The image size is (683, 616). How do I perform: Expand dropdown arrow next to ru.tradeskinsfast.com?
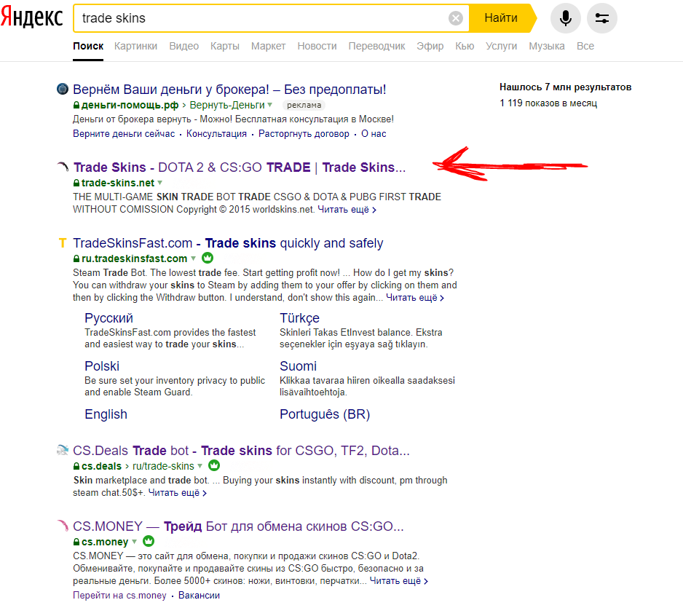(x=194, y=258)
